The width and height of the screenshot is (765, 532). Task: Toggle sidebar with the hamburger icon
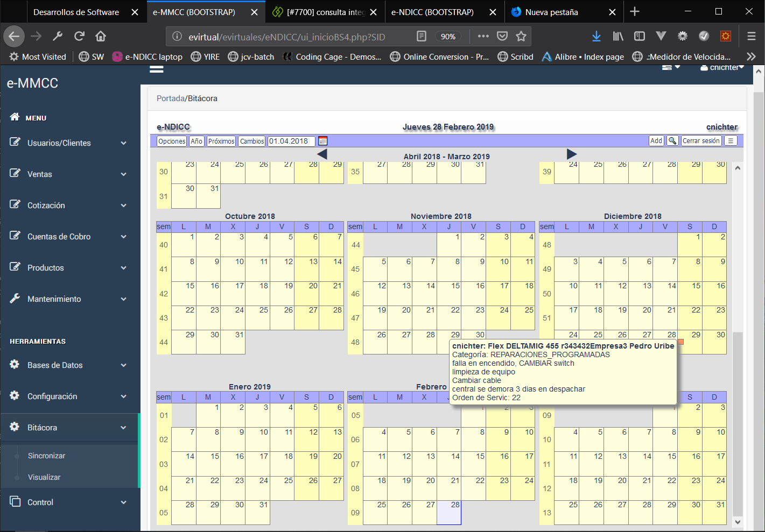157,69
